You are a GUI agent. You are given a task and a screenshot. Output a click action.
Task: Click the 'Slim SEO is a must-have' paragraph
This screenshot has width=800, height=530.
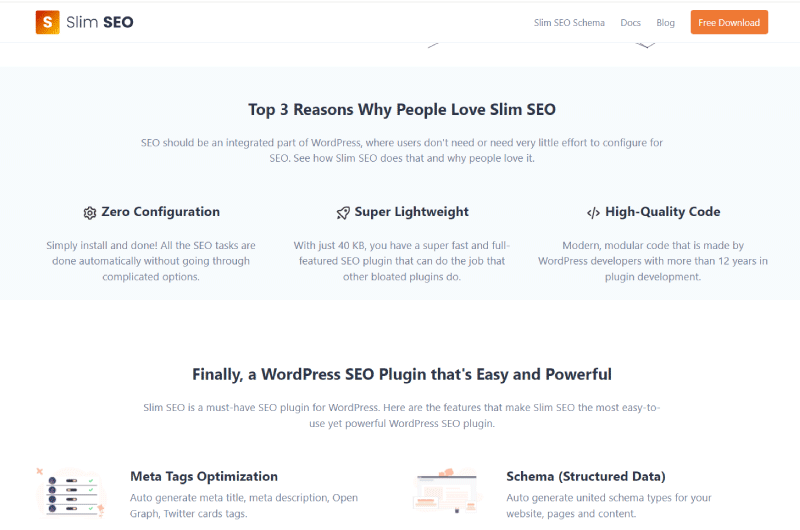pos(402,415)
